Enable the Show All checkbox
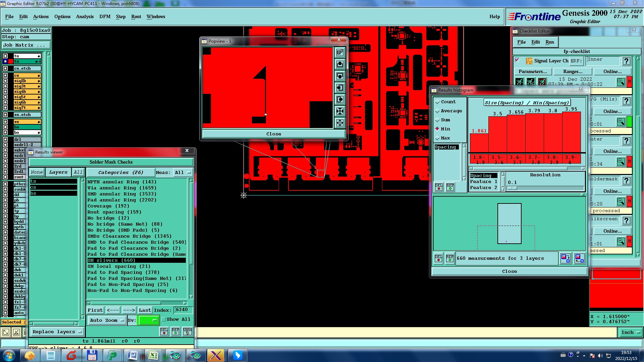The width and height of the screenshot is (644, 362). [x=164, y=319]
